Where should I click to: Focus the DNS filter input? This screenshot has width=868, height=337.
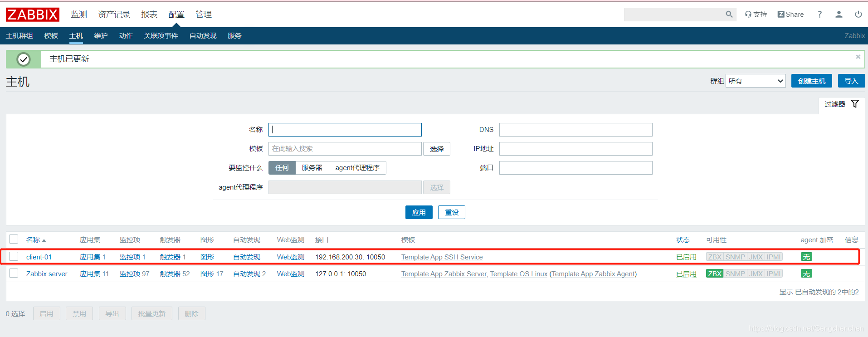pos(576,130)
